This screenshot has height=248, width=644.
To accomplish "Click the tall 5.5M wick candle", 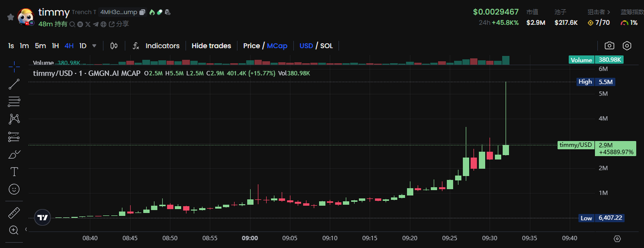I will click(x=506, y=119).
